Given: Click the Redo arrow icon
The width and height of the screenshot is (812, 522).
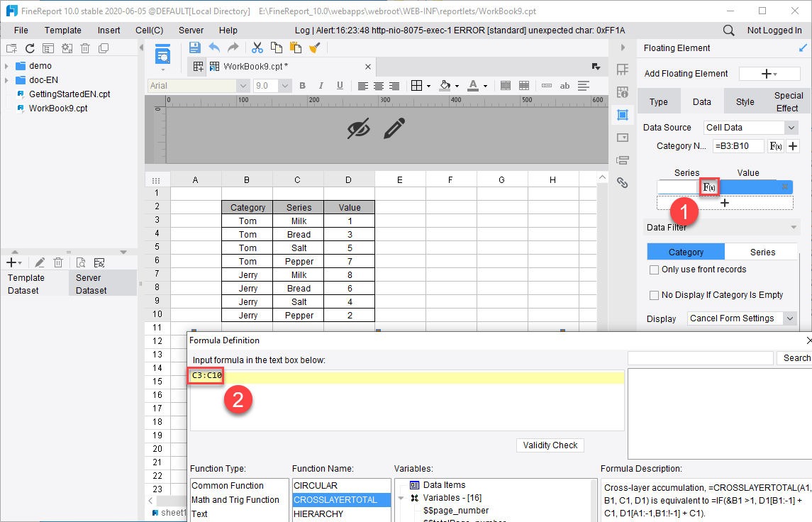Looking at the screenshot, I should tap(233, 48).
